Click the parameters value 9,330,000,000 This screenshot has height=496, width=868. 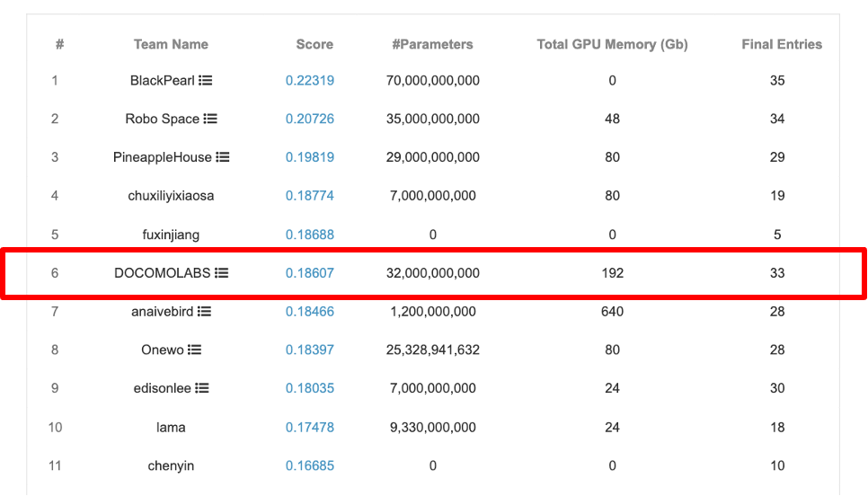pyautogui.click(x=433, y=427)
